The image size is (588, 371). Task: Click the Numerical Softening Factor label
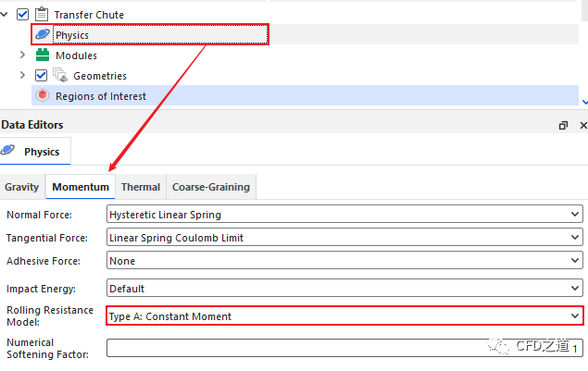pyautogui.click(x=47, y=348)
